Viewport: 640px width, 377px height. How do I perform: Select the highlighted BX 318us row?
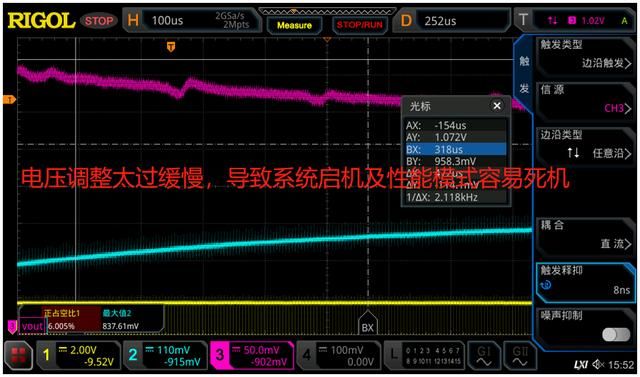[456, 149]
